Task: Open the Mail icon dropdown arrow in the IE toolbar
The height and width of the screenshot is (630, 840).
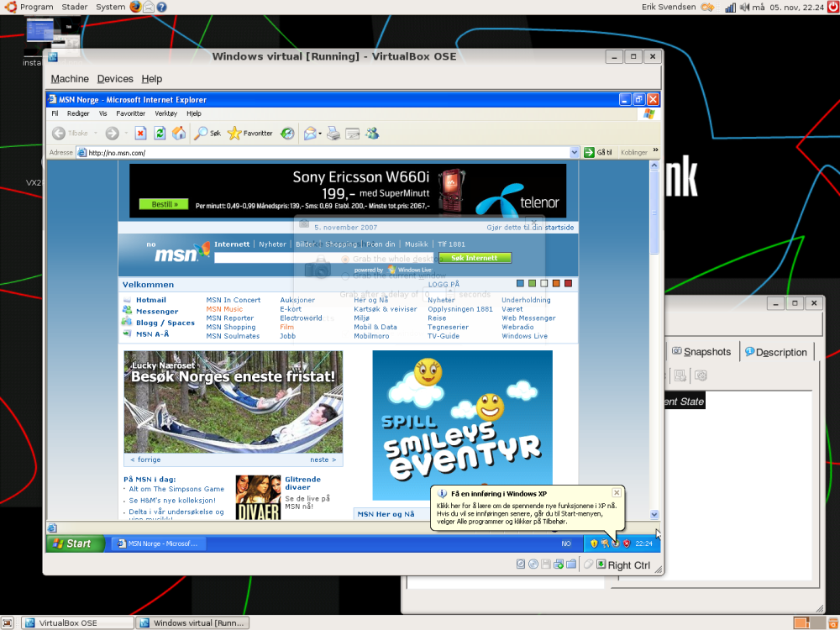Action: tap(320, 134)
